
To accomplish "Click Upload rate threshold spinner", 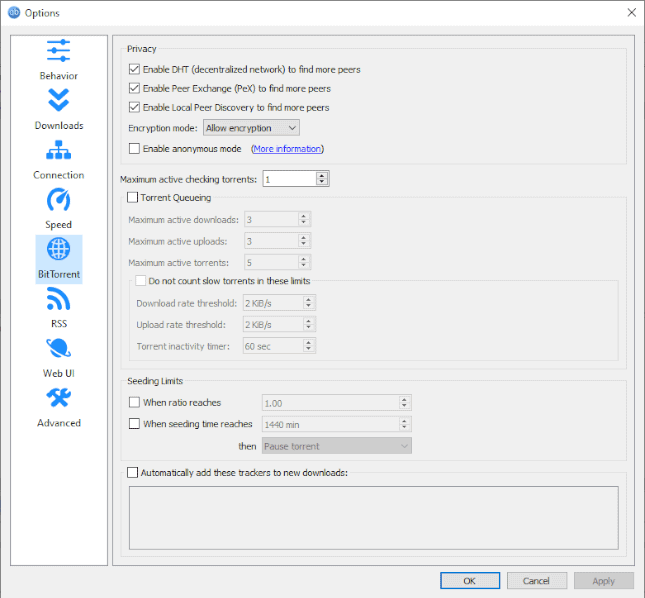I will pyautogui.click(x=309, y=324).
